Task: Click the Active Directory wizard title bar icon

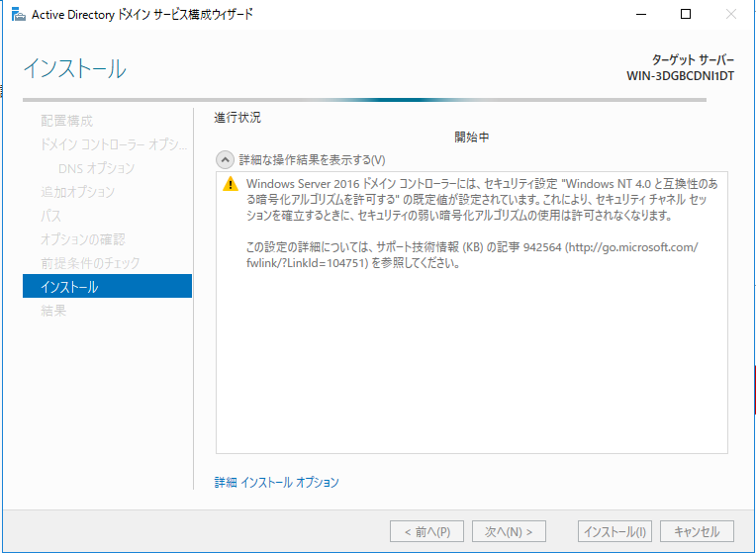Action: [18, 15]
